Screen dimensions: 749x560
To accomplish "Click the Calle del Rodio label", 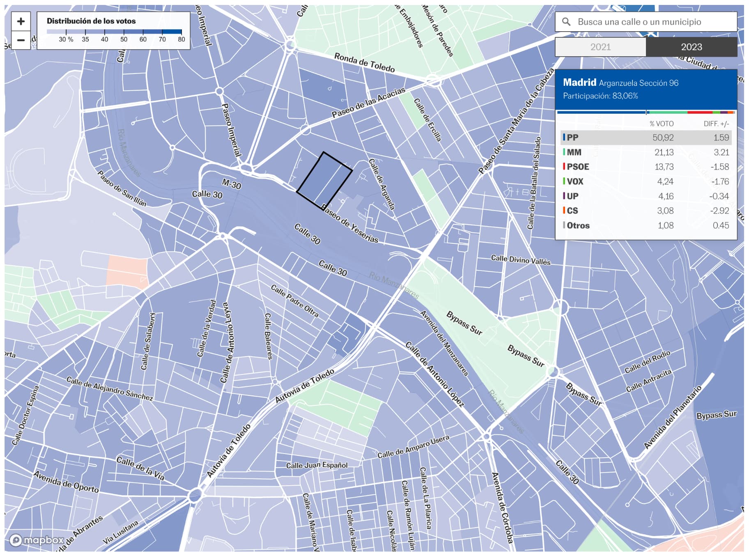I will point(648,362).
